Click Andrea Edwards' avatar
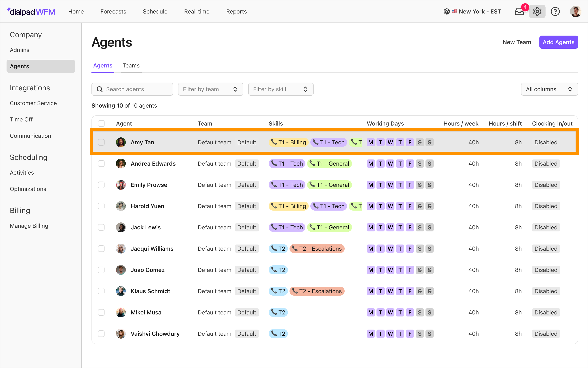Screen dimensions: 588x368 (x=121, y=164)
